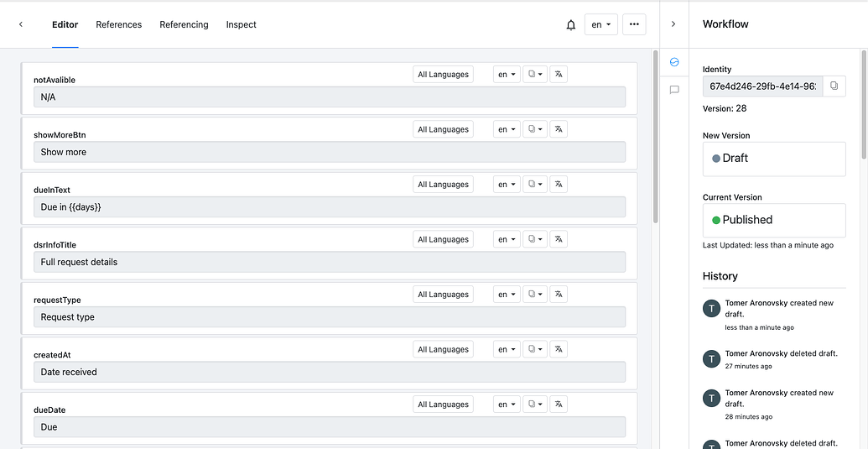Click translate icon for dueInText field
The width and height of the screenshot is (868, 449).
pyautogui.click(x=558, y=185)
